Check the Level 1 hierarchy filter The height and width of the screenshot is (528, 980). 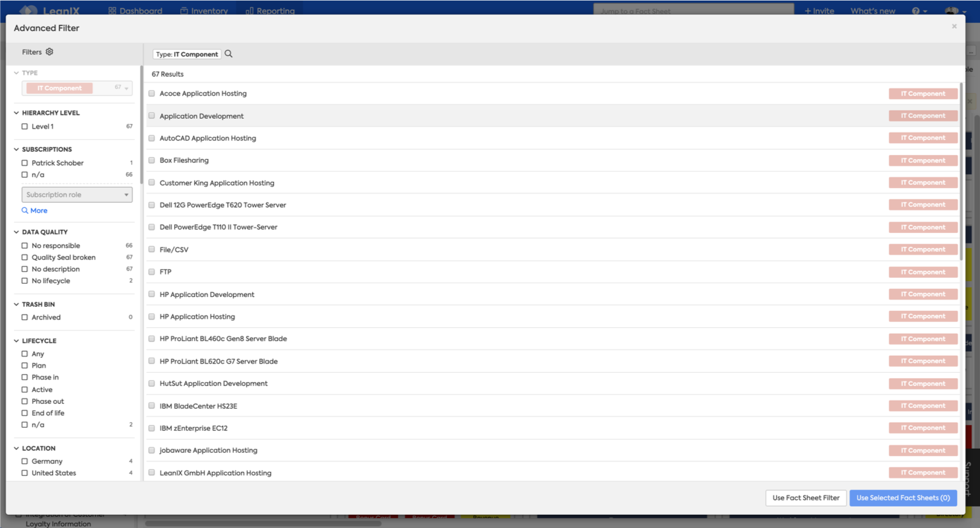pos(25,126)
